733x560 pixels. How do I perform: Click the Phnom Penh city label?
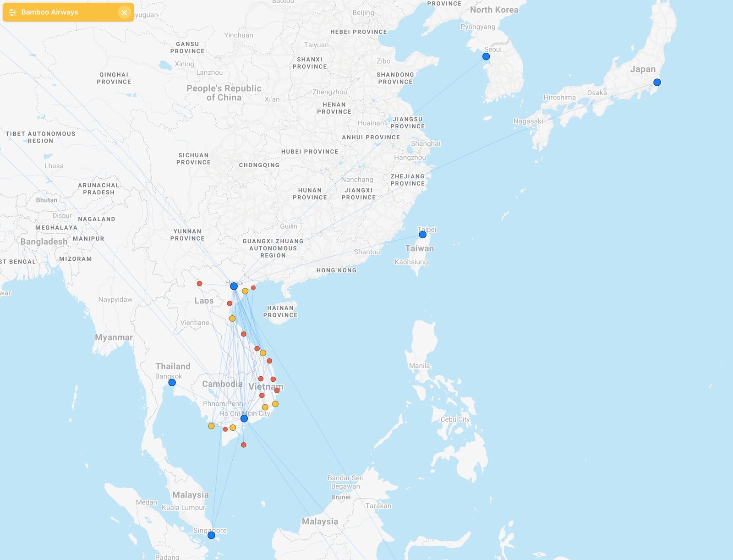223,404
